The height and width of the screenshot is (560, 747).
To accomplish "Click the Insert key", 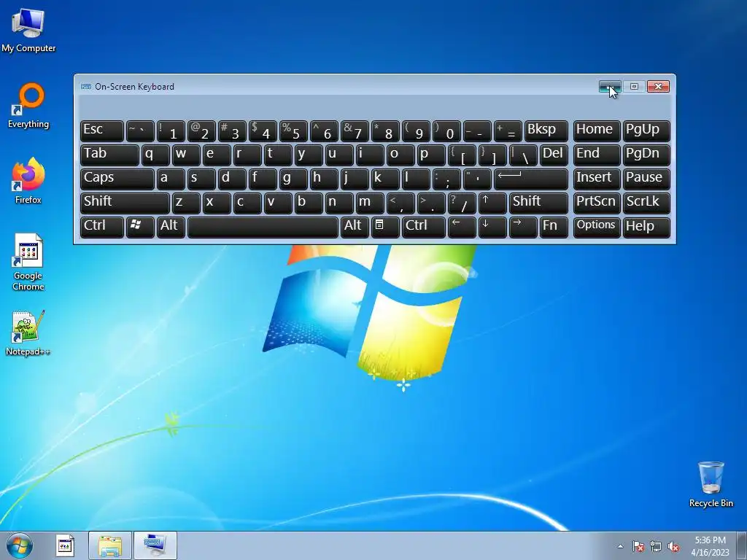I will coord(597,179).
